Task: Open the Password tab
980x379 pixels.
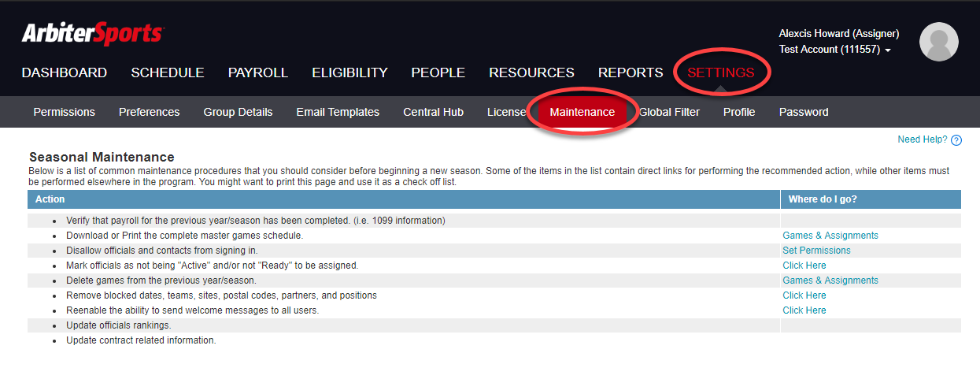Action: point(804,112)
